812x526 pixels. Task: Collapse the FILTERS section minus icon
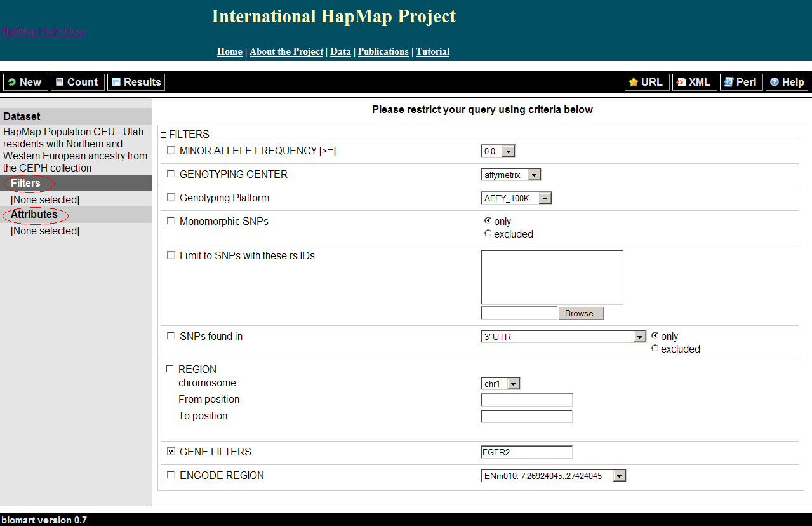click(x=163, y=135)
